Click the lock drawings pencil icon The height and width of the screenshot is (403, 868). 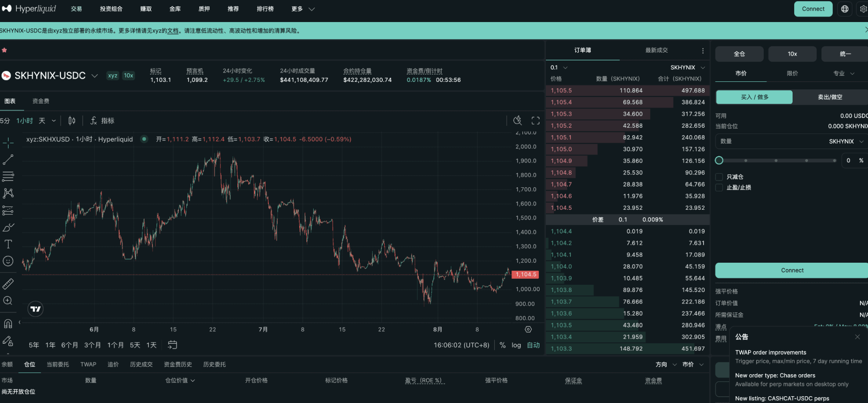click(x=8, y=341)
